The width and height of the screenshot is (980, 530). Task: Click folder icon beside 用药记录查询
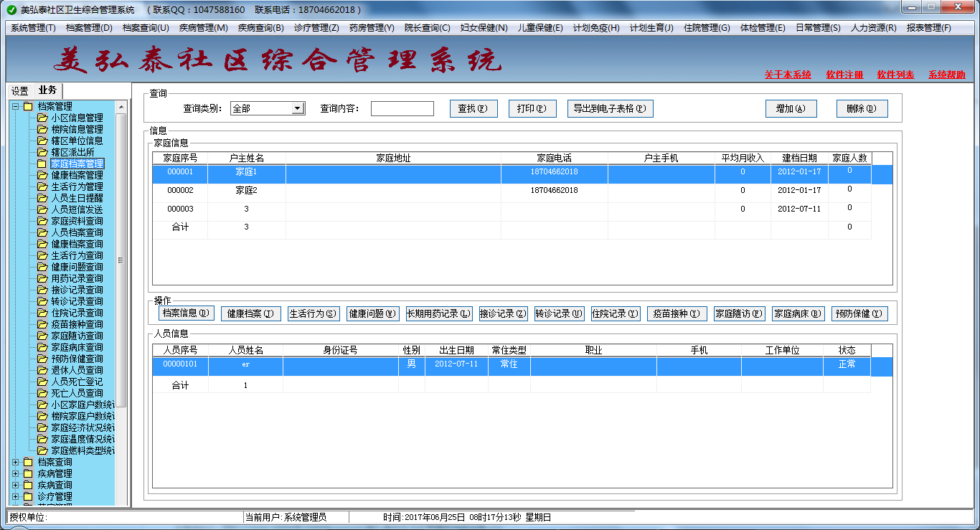(42, 278)
